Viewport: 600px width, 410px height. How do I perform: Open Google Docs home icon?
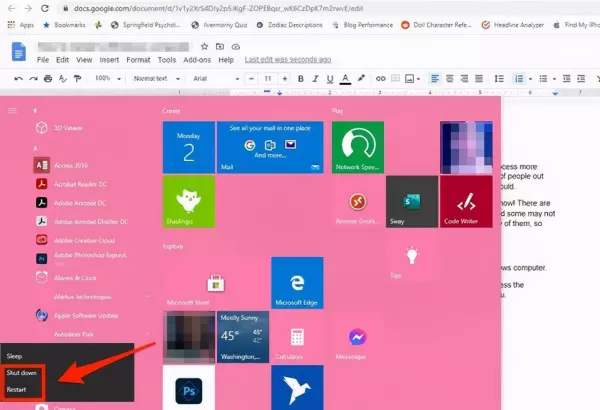pyautogui.click(x=19, y=52)
